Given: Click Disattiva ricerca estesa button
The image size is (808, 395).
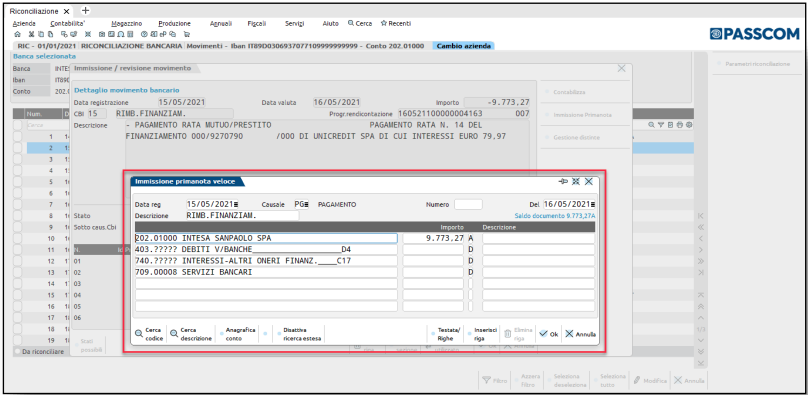Looking at the screenshot, I should coord(298,334).
